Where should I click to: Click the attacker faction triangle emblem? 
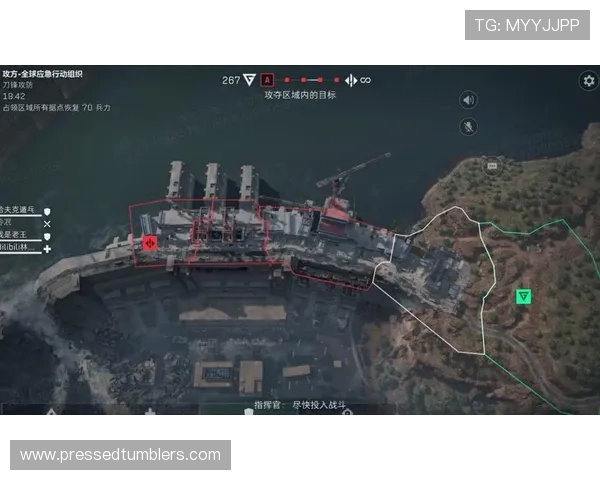[x=249, y=80]
